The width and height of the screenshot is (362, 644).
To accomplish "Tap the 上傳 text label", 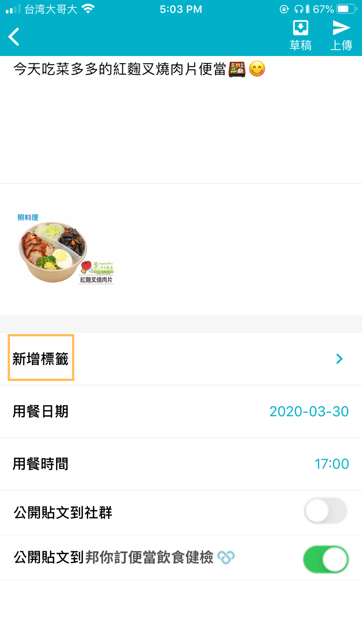I will tap(341, 45).
